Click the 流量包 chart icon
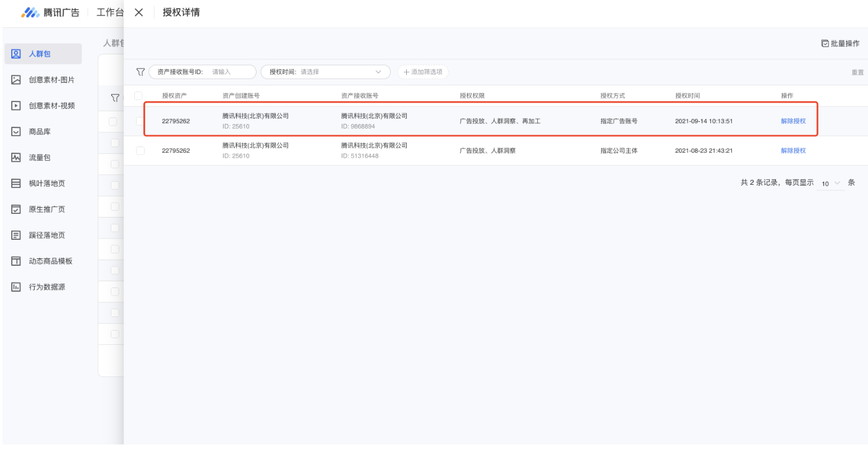Viewport: 868px width, 450px height. click(17, 158)
